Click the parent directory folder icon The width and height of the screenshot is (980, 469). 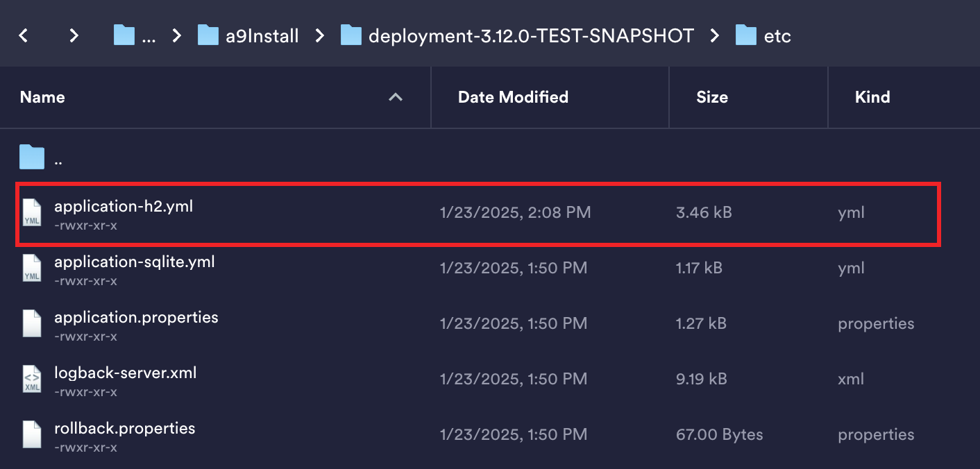[x=32, y=157]
